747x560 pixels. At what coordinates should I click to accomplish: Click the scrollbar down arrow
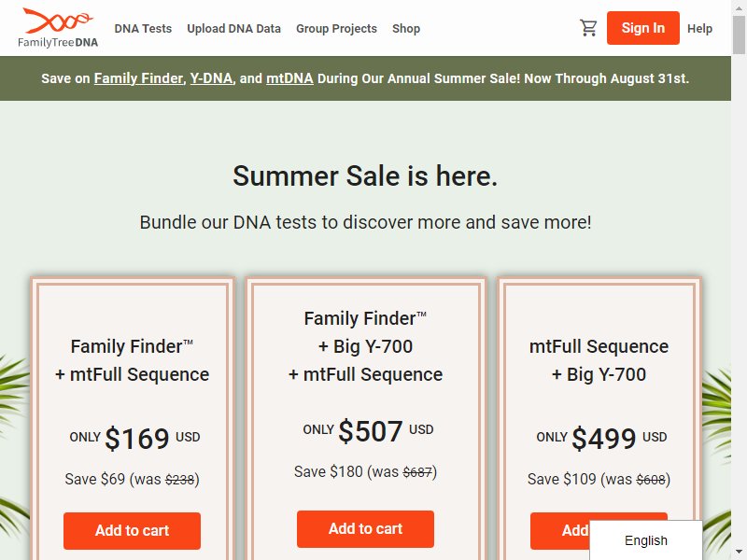(x=739, y=553)
